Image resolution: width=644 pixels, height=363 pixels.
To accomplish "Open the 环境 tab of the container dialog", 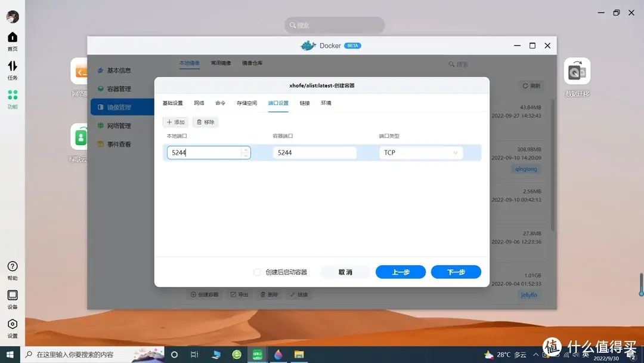I will pos(326,103).
